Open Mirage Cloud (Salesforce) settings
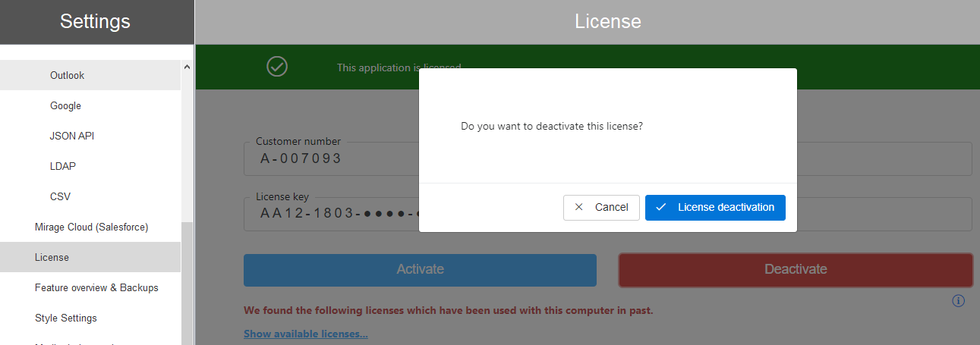The width and height of the screenshot is (980, 345). [91, 227]
